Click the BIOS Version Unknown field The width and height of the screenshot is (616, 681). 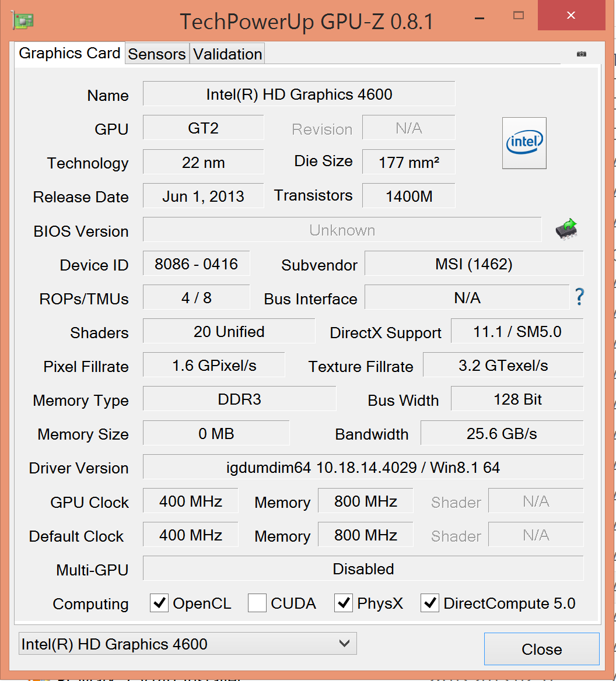342,230
